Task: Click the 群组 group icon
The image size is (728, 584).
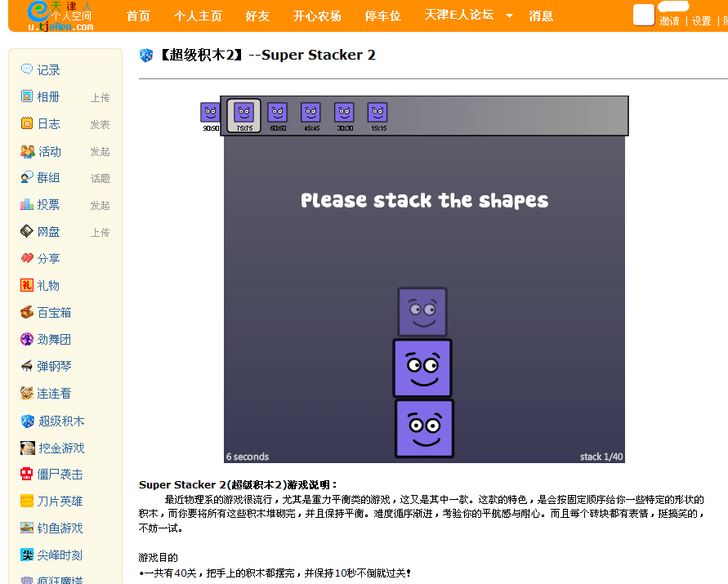Action: (x=27, y=177)
